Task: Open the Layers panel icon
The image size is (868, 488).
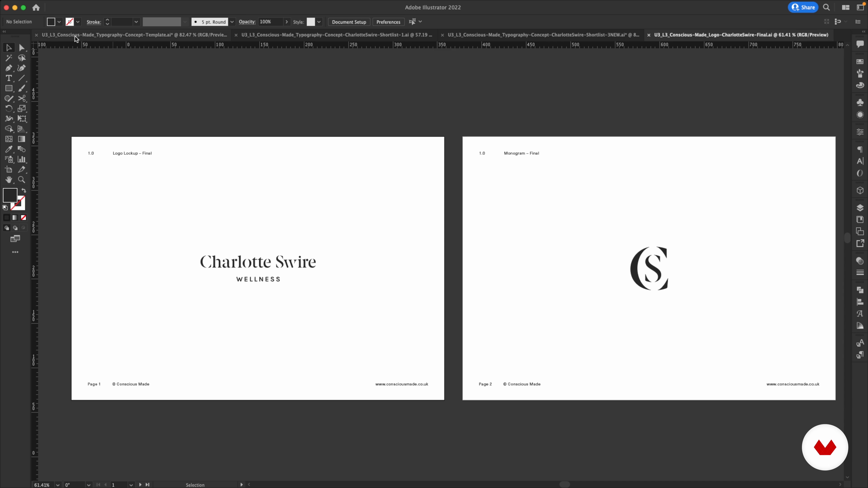Action: click(x=860, y=207)
